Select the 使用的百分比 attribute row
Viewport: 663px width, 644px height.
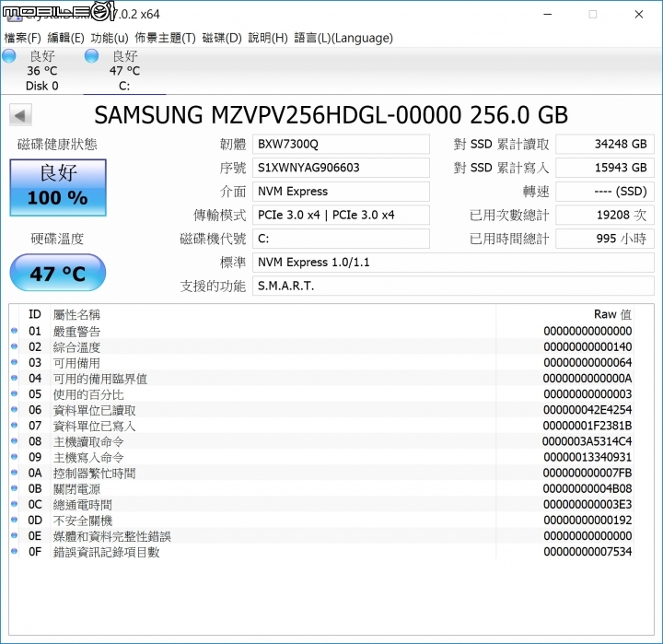pyautogui.click(x=321, y=394)
